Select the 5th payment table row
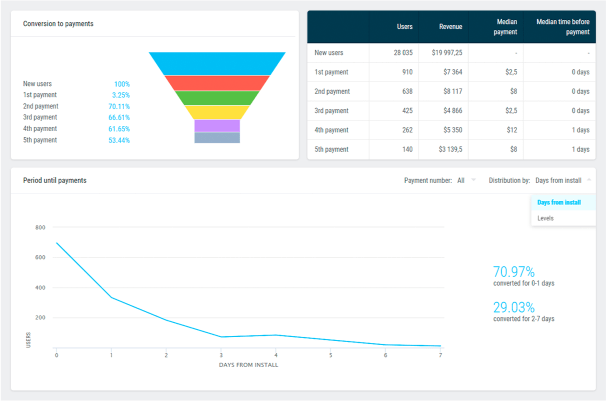This screenshot has height=401, width=606. point(450,148)
